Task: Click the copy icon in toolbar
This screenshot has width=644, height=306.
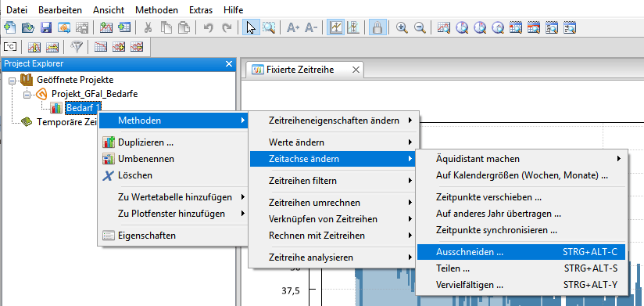Action: point(166,27)
